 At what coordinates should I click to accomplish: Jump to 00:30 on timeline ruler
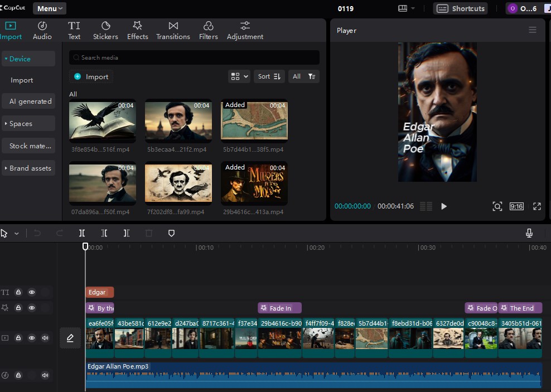(x=427, y=248)
